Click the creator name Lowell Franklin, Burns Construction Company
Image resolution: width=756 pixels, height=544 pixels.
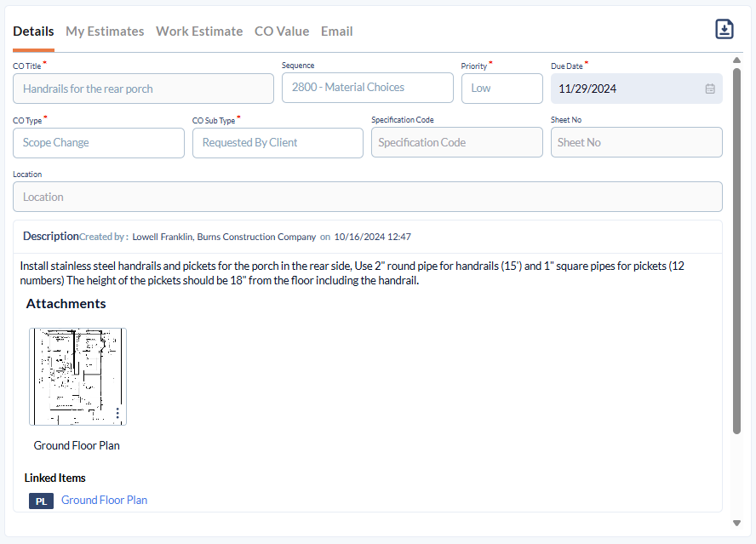(x=224, y=237)
